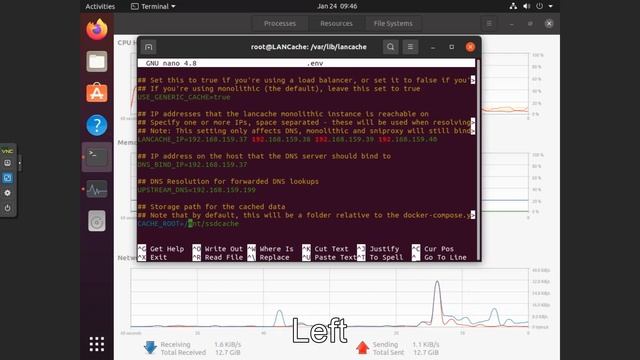The width and height of the screenshot is (640, 360).
Task: Switch to the Resources tab
Action: tap(336, 23)
